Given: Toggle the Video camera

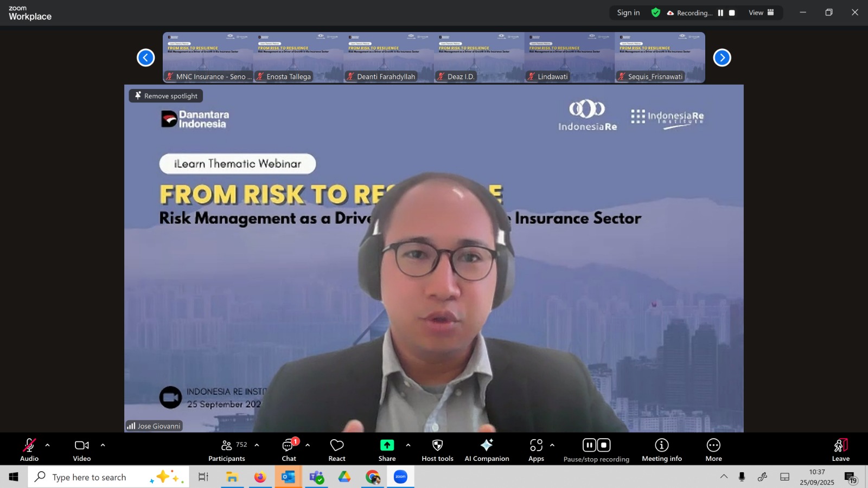Looking at the screenshot, I should tap(82, 450).
